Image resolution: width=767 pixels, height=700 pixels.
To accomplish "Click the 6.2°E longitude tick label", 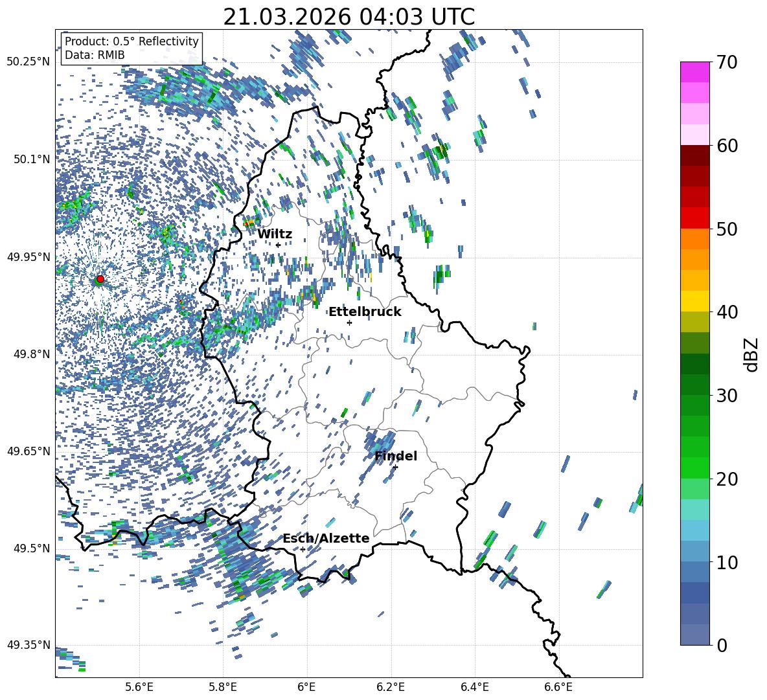I will point(391,686).
